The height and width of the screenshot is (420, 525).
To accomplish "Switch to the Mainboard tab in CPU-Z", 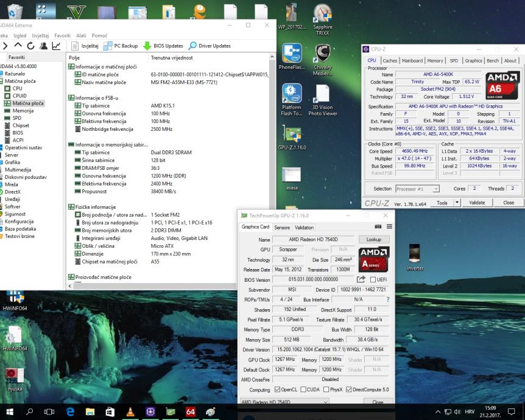I will 412,61.
